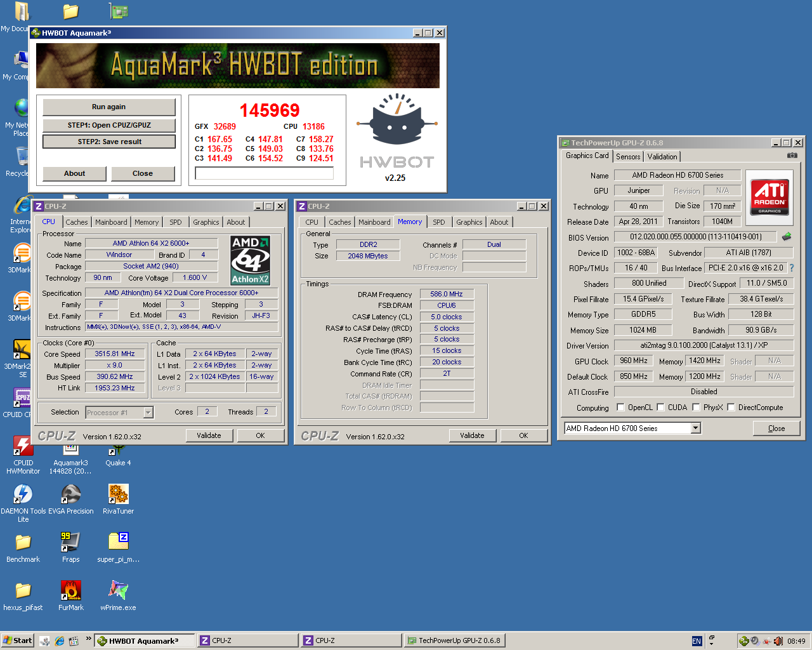Switch to Validation tab in GPU-Z
The image size is (812, 650).
(662, 157)
